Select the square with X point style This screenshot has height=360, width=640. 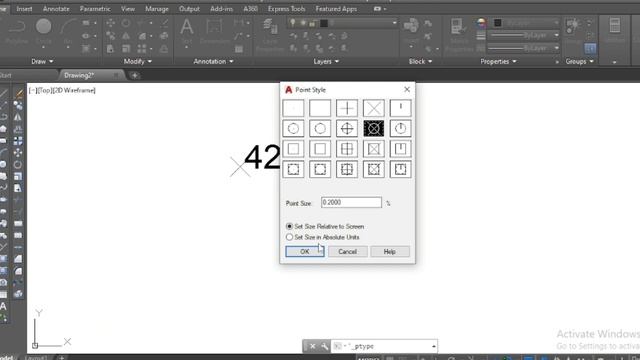373,149
